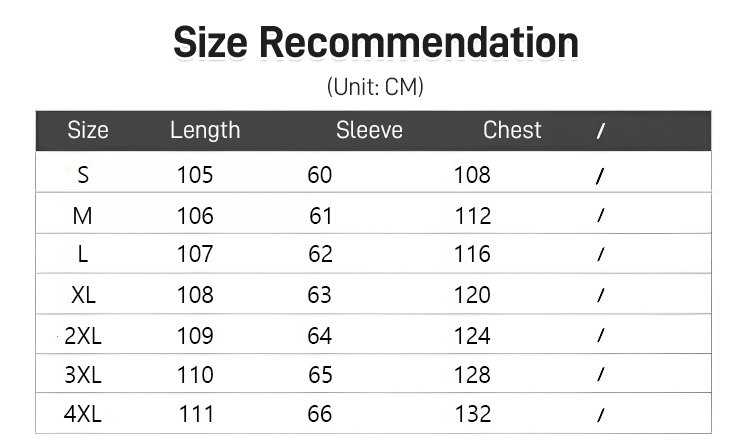Screen dimensions: 750x446
Task: Select the Size column header
Action: pos(88,130)
